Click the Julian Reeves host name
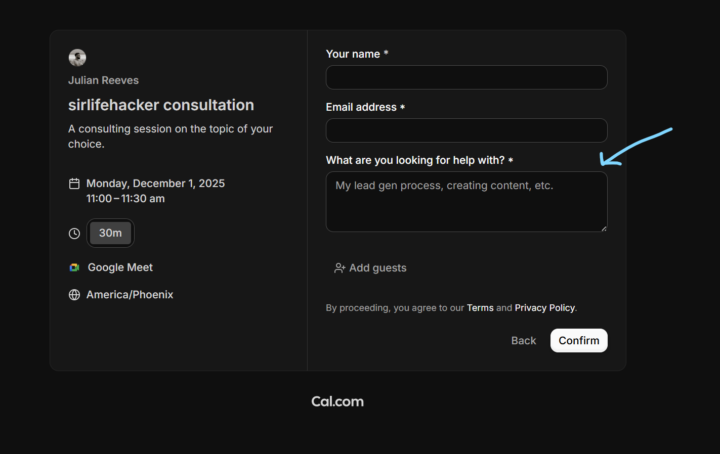This screenshot has height=454, width=720. point(103,80)
